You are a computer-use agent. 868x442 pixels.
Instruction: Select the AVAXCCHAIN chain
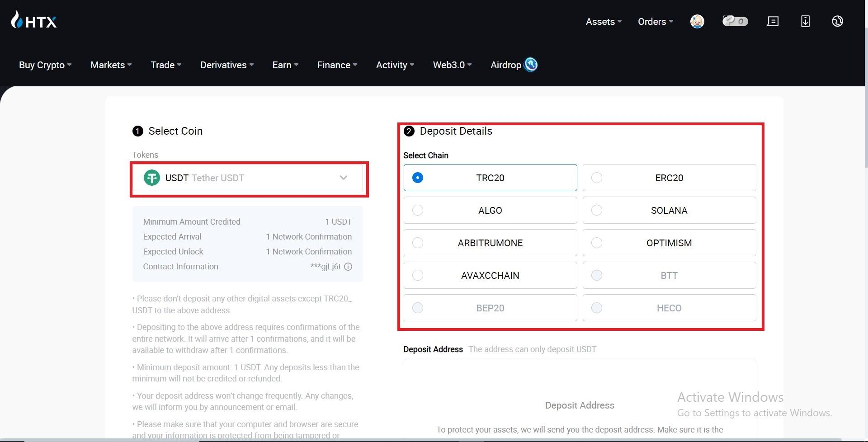490,275
